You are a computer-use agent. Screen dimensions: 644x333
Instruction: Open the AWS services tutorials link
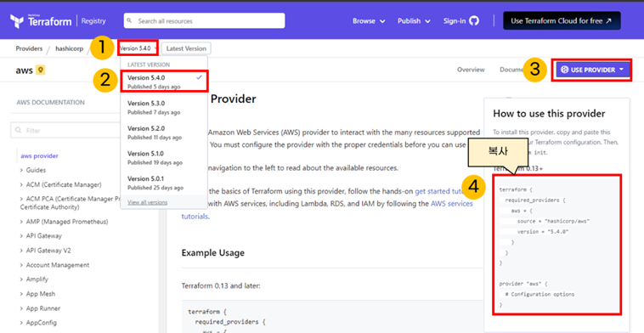point(452,204)
